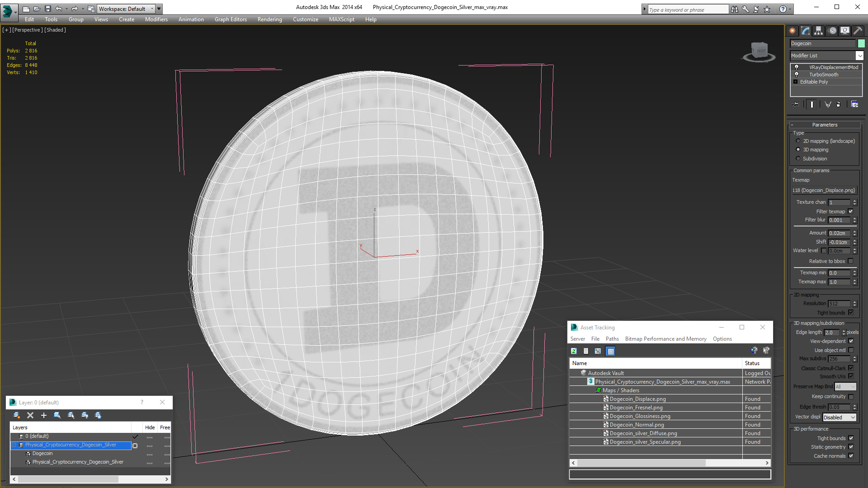868x488 pixels.
Task: Increase the Amount spinner value
Action: pos(854,231)
